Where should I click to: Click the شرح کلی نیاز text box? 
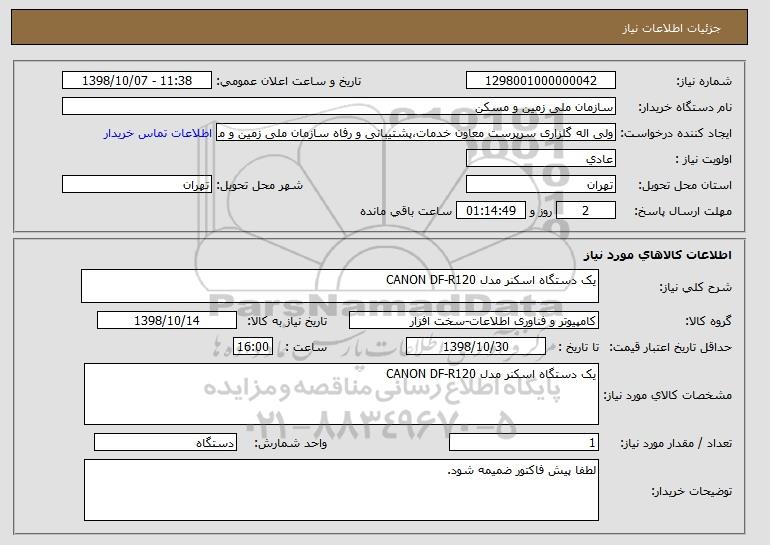click(x=340, y=286)
